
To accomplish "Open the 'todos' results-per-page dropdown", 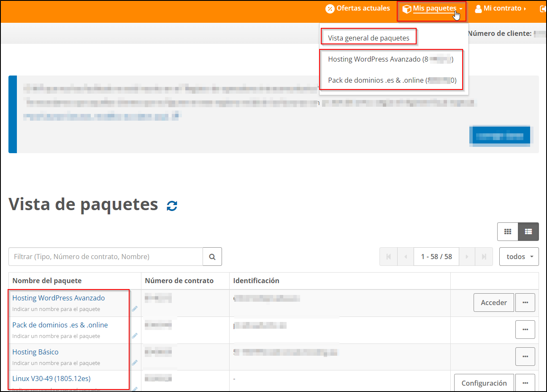I will tap(519, 257).
